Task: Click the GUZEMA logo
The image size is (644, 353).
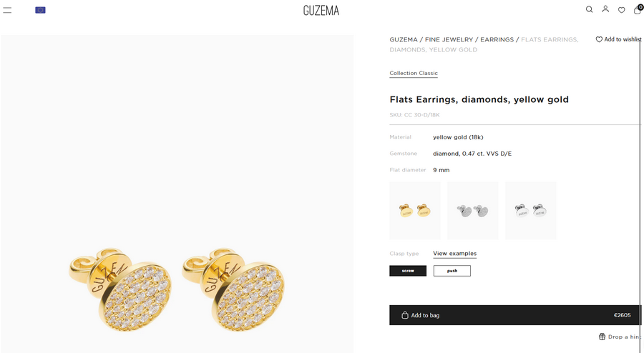Action: [x=321, y=10]
